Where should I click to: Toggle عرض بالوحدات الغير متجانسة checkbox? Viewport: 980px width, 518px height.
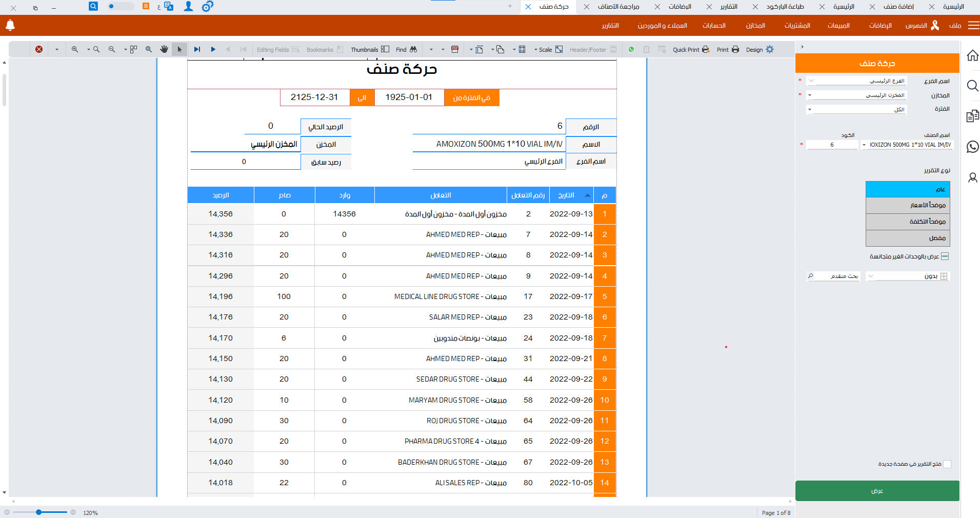click(945, 256)
